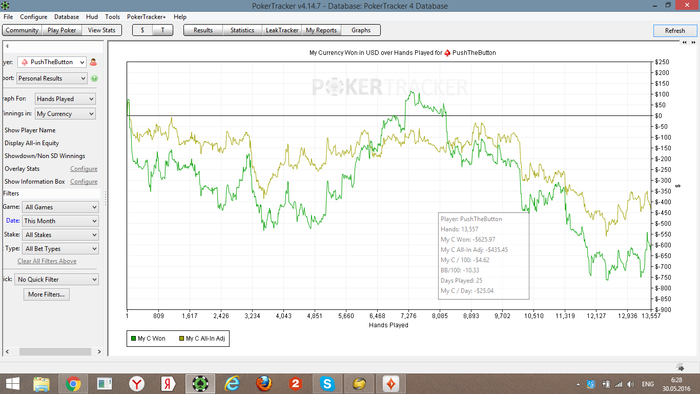Click the PokerTracker title bar app icon
Screen dimensions: 700x394
[5, 6]
